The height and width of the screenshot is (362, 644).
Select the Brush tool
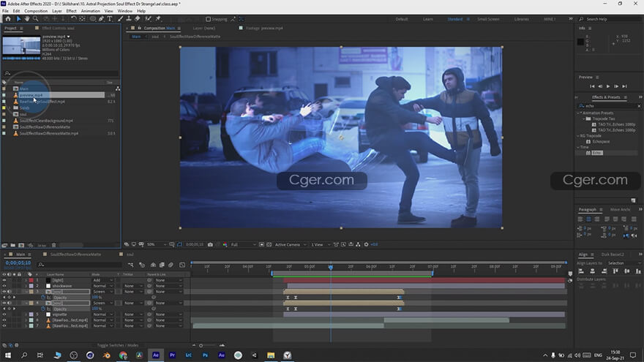(120, 19)
